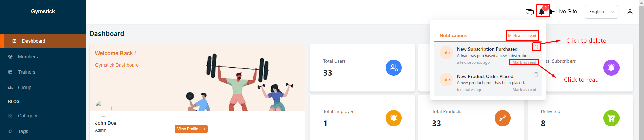644x140 pixels.
Task: Delete the New Product Order Placed notification
Action: (536, 74)
